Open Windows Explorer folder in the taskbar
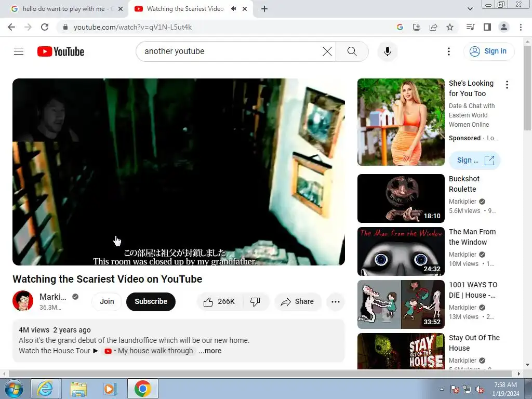The height and width of the screenshot is (399, 532). [x=78, y=389]
